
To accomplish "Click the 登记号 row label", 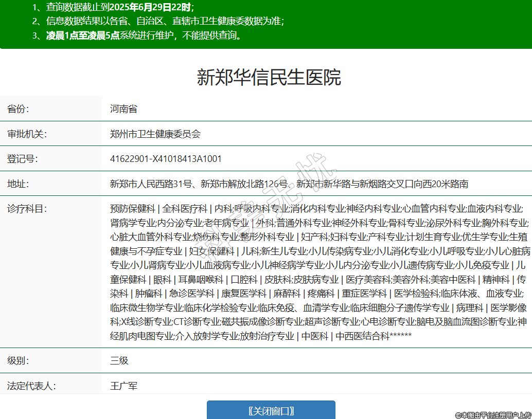I will point(22,159).
